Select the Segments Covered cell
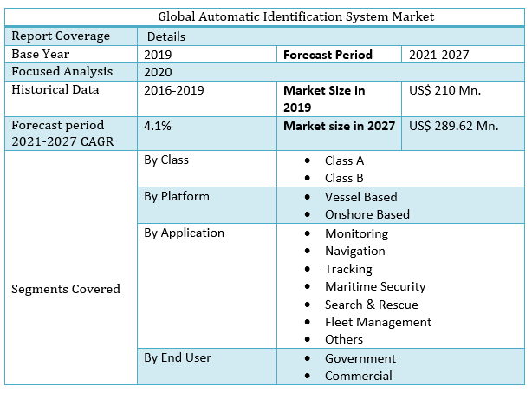Image resolution: width=532 pixels, height=393 pixels. click(66, 289)
